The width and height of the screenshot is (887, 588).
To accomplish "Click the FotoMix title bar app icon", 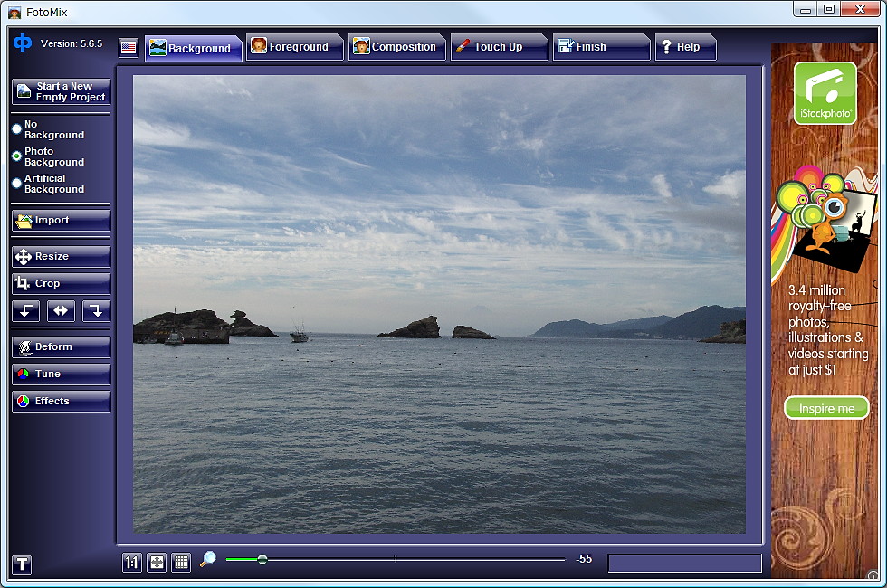I will (14, 13).
